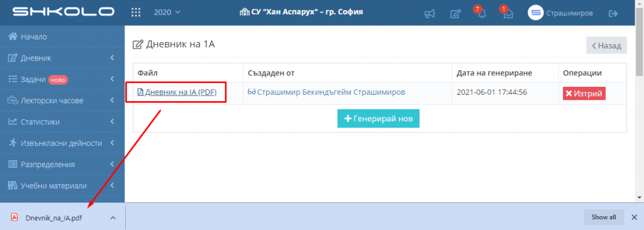Open the apps grid icon
Image resolution: width=644 pixels, height=230 pixels.
coord(136,13)
